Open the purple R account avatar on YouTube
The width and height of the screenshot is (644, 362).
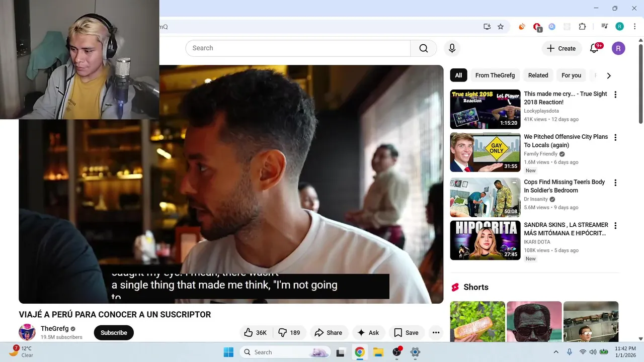(x=618, y=48)
